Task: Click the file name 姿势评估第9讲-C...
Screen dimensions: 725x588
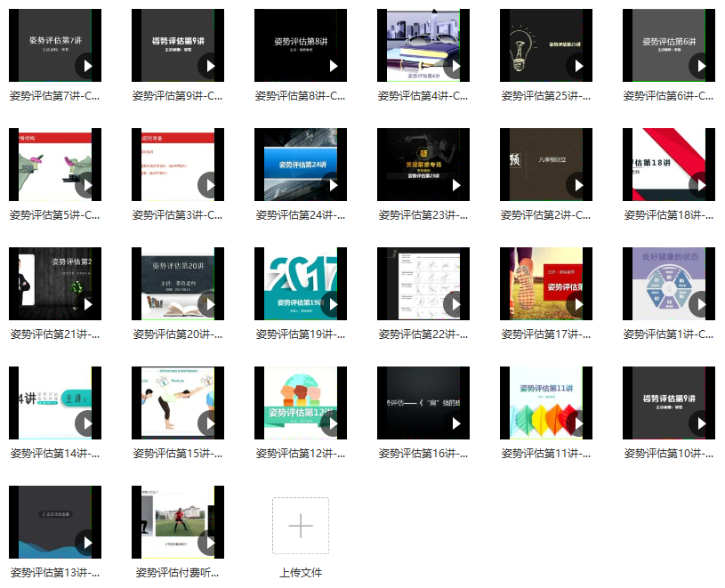Action: (177, 96)
